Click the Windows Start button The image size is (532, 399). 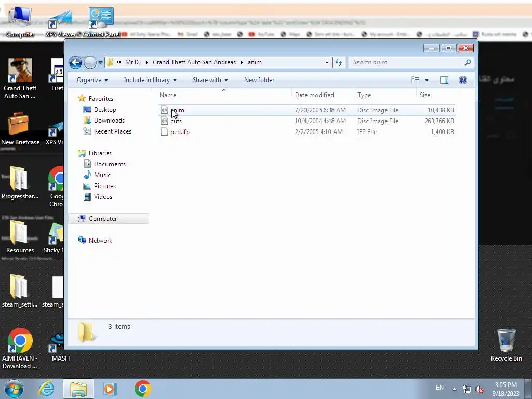pyautogui.click(x=14, y=389)
